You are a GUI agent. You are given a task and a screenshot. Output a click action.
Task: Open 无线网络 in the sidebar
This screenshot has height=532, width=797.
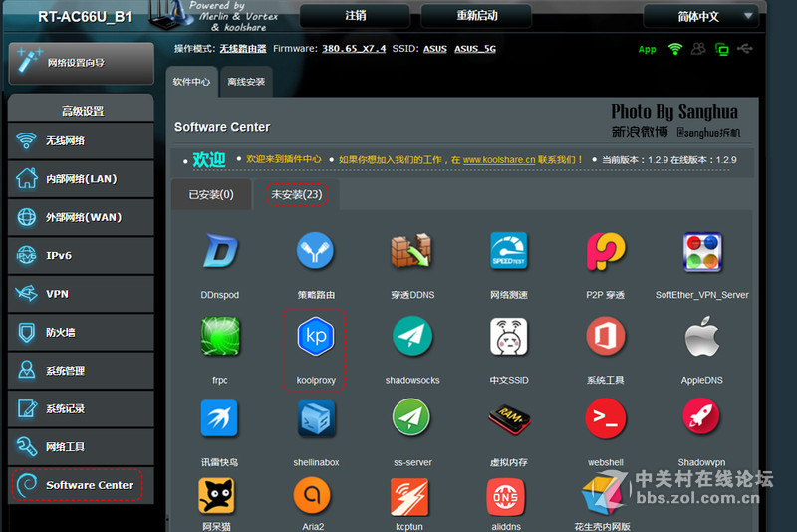[x=81, y=140]
